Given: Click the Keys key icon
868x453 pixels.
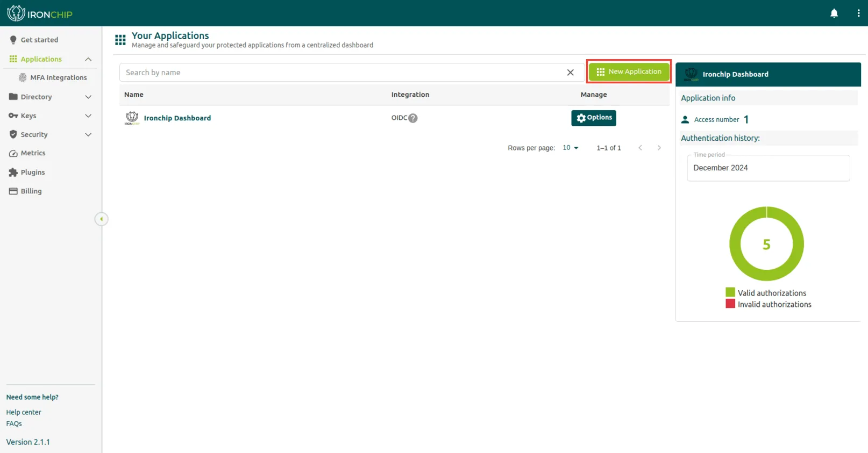Looking at the screenshot, I should point(13,116).
